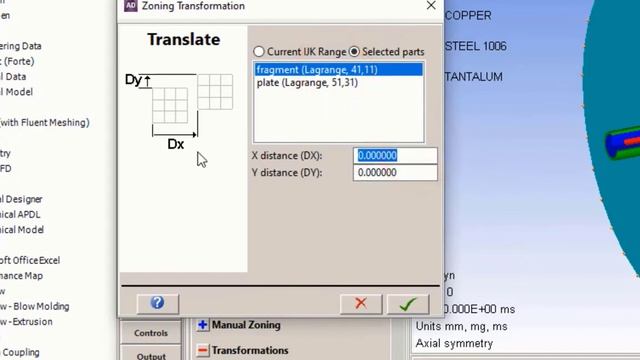
Task: Open the Controls panel button
Action: point(151,333)
